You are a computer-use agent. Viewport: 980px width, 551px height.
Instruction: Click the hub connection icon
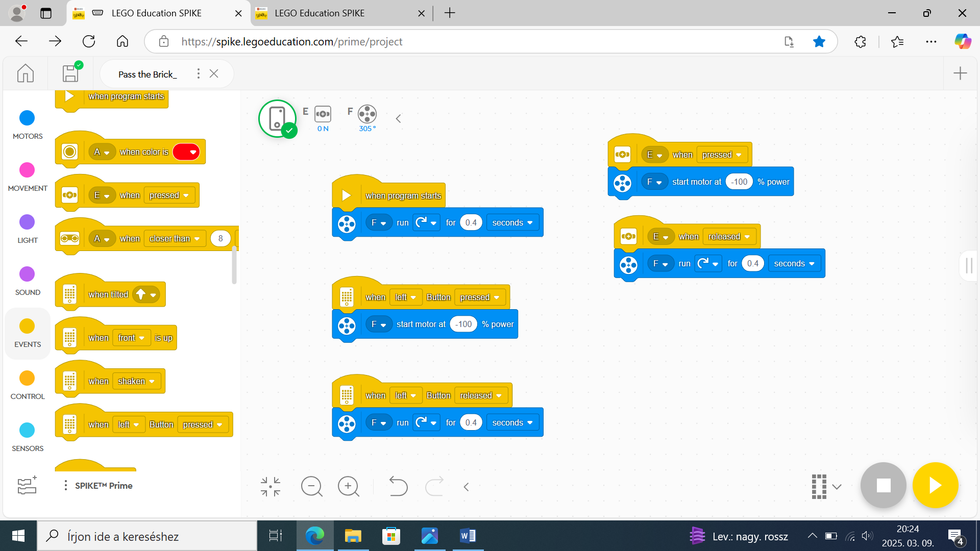tap(277, 118)
